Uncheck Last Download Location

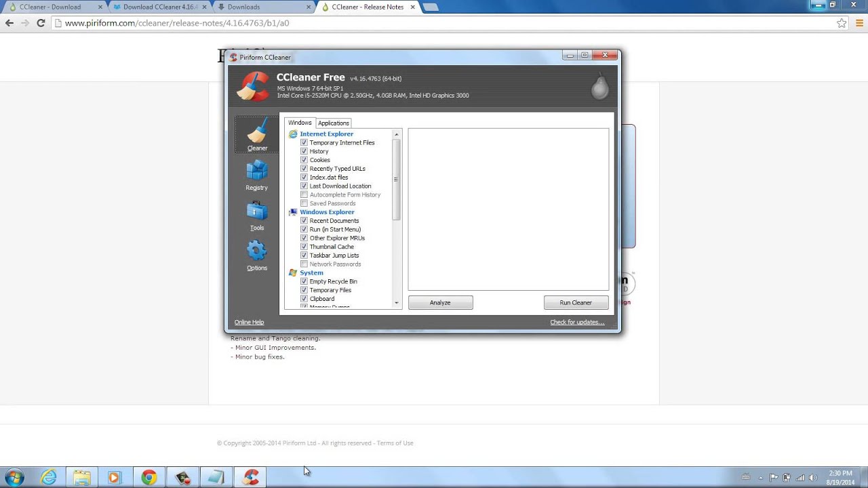(x=304, y=186)
